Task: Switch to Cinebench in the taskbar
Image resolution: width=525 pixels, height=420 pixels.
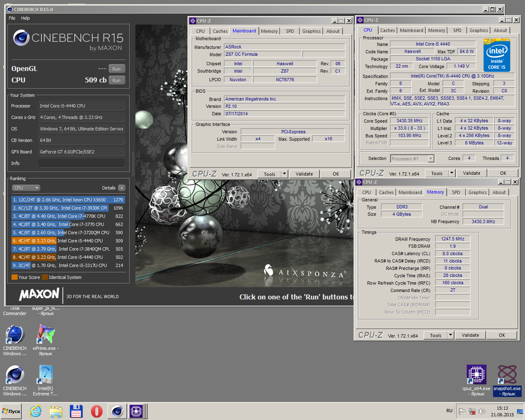Action: [x=117, y=411]
